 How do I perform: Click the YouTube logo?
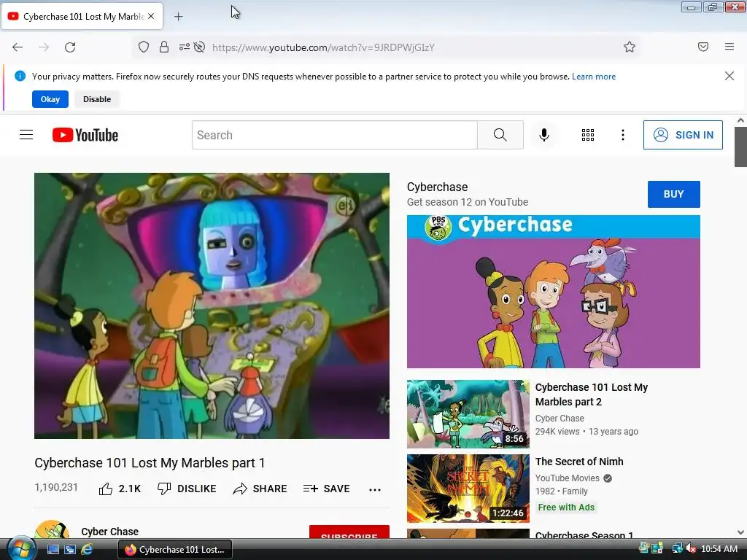[85, 135]
